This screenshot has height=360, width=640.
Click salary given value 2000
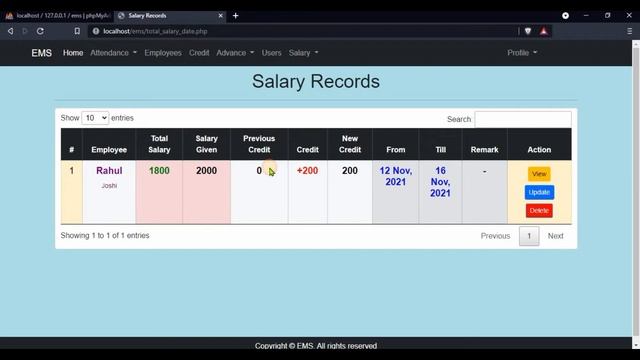(x=207, y=171)
